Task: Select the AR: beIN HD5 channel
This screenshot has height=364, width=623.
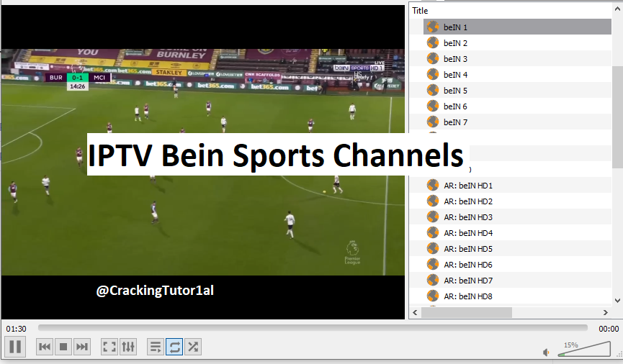Action: pyautogui.click(x=517, y=249)
